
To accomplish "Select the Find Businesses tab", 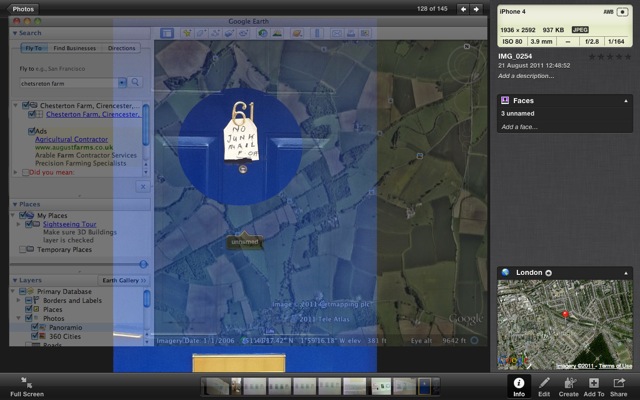I will tap(75, 48).
